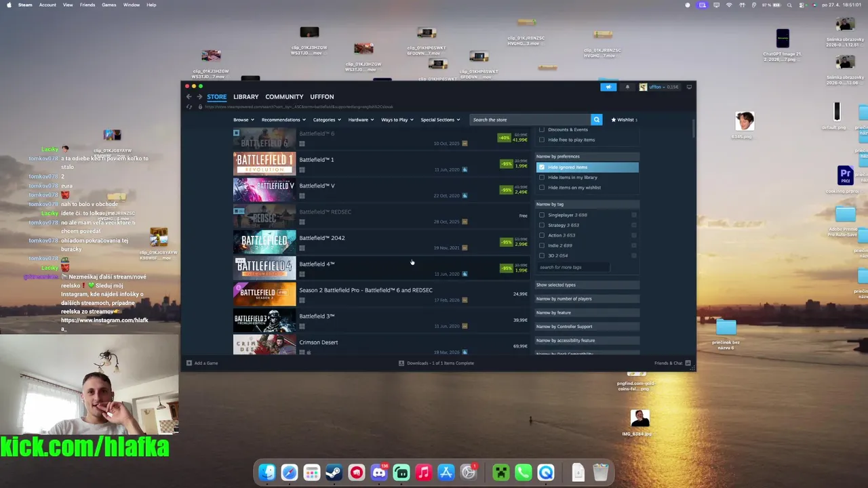Image resolution: width=868 pixels, height=488 pixels.
Task: Tick the Singleplayer tag checkbox
Action: pos(542,215)
